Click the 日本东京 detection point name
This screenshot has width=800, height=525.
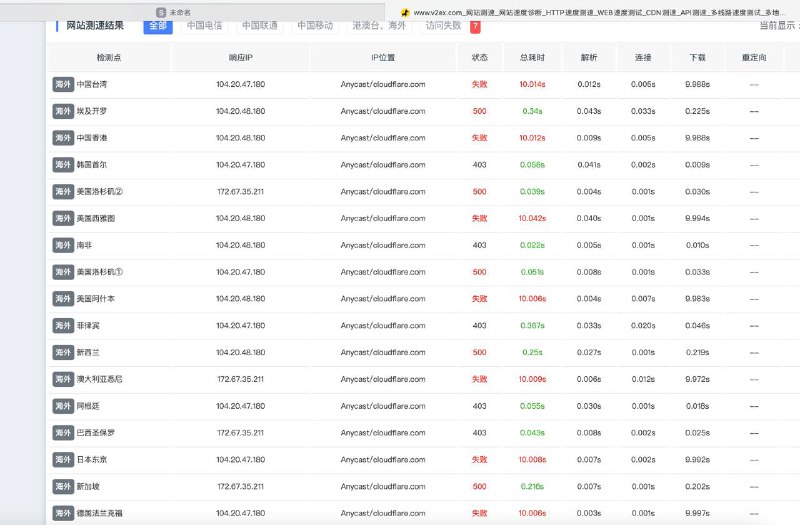(x=92, y=460)
